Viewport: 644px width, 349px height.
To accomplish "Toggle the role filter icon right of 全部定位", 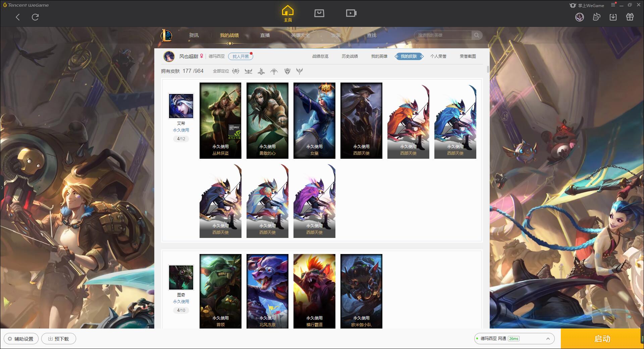I will [x=236, y=71].
